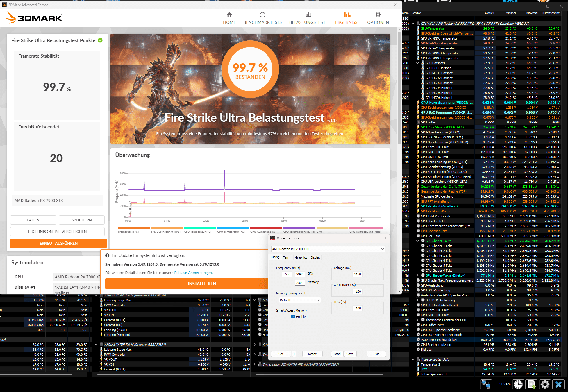Switch to Display tab in MoreClockTool

click(x=315, y=257)
